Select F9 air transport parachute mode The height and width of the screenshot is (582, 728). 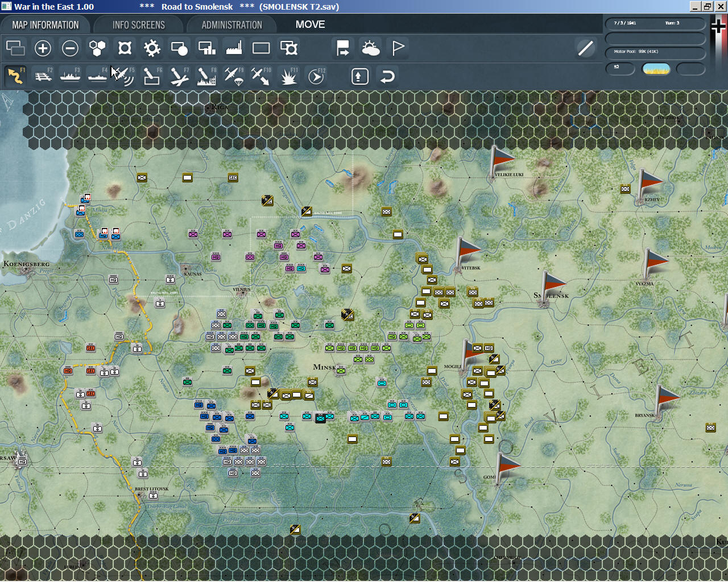(234, 76)
